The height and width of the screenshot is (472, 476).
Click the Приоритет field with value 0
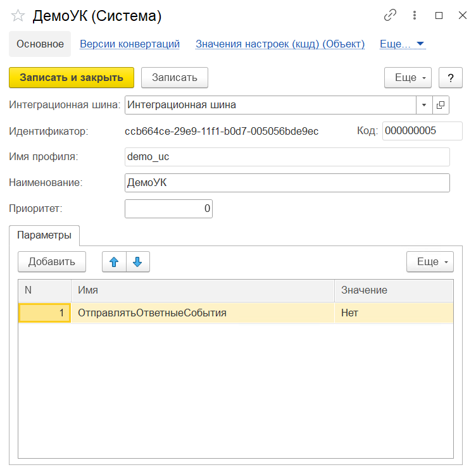[168, 209]
